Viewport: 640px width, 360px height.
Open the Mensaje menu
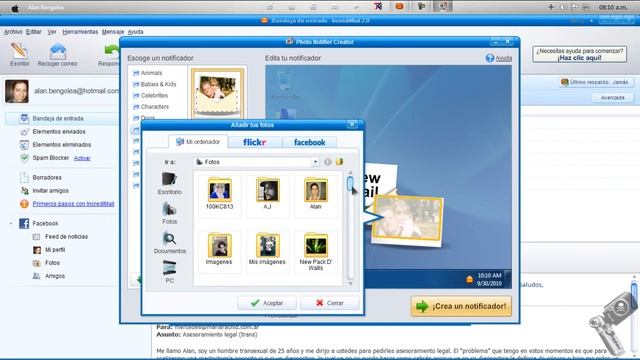point(113,32)
